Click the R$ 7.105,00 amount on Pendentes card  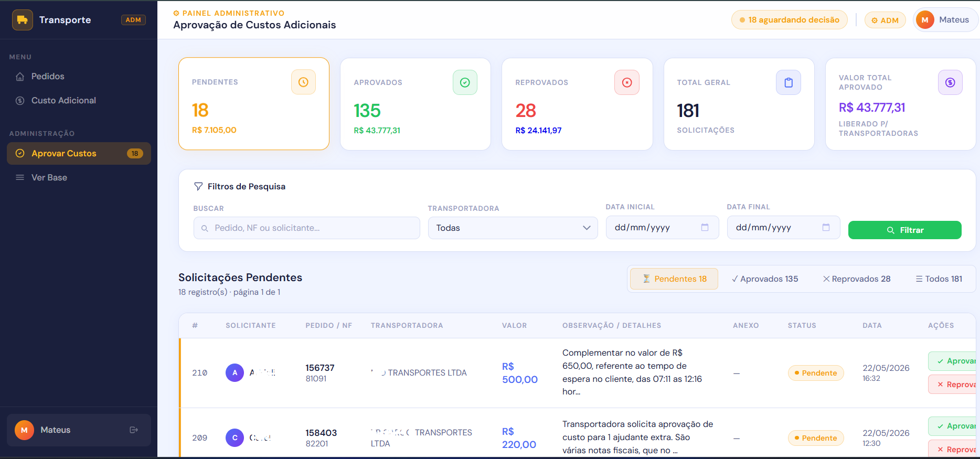coord(214,130)
